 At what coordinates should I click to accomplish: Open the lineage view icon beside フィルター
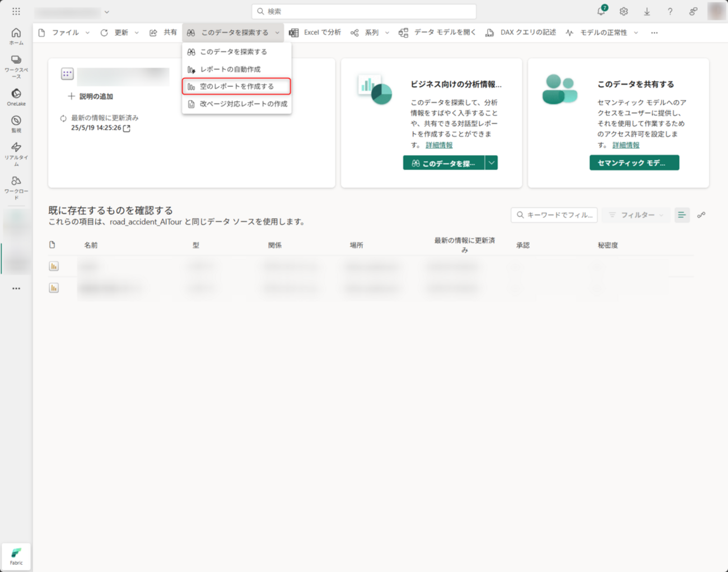pos(701,215)
